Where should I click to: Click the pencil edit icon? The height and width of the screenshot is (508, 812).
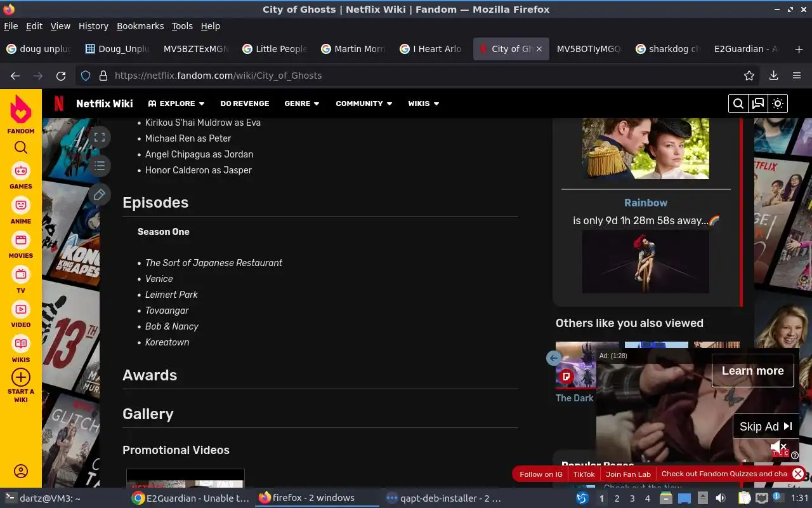coord(99,194)
